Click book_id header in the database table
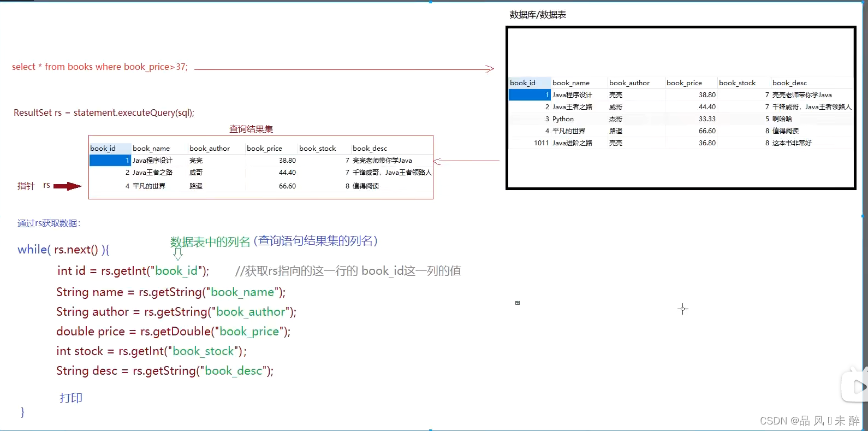The width and height of the screenshot is (868, 431). (522, 82)
